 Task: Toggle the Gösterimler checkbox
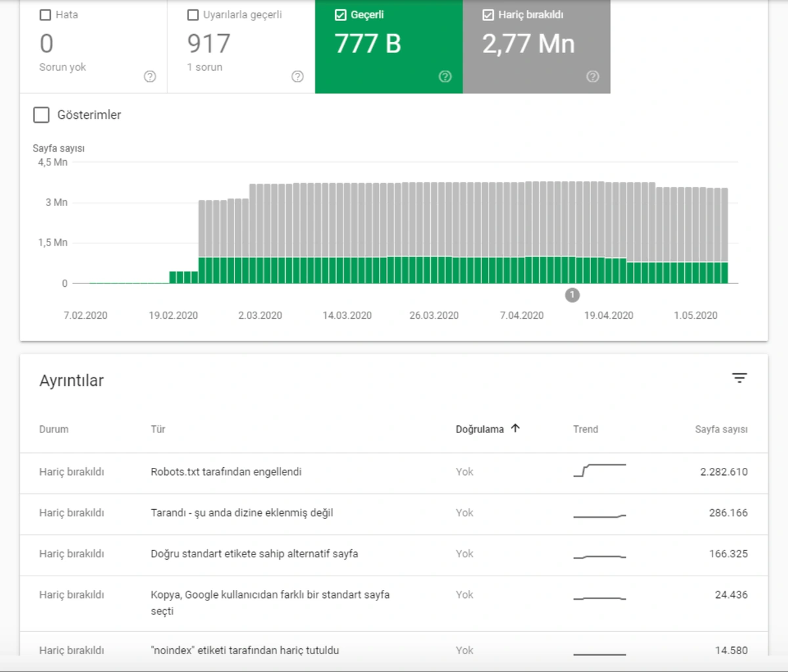point(41,115)
